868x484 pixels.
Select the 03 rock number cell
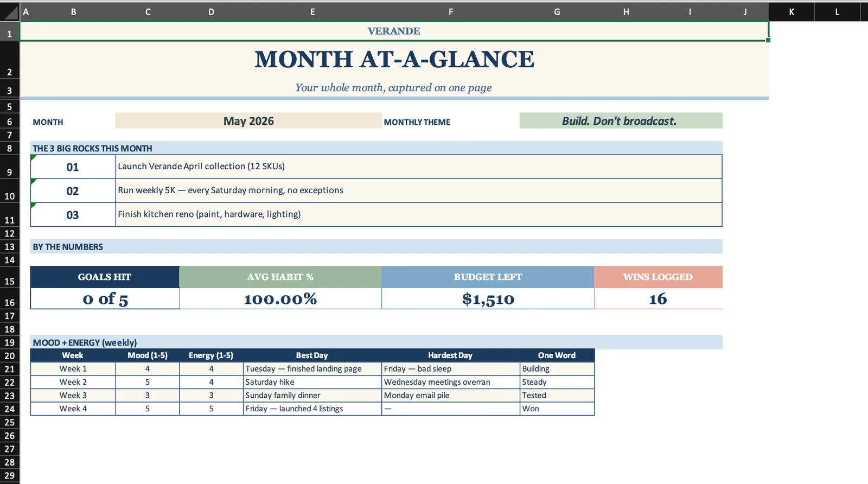[x=73, y=215]
